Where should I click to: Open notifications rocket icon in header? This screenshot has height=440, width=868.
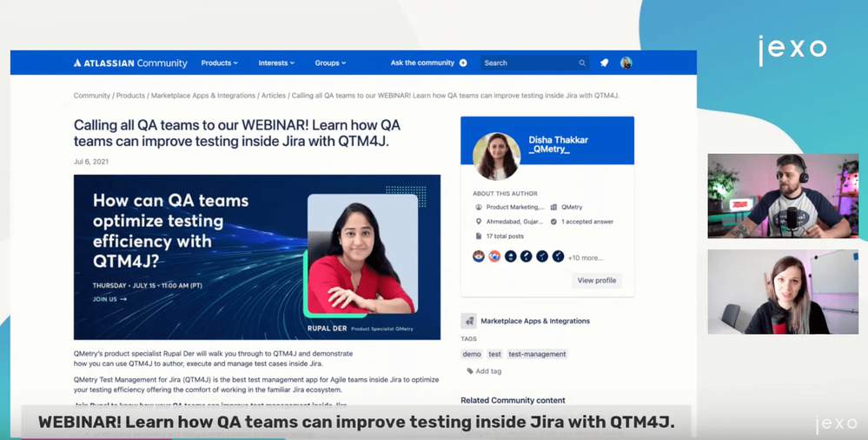(x=605, y=63)
